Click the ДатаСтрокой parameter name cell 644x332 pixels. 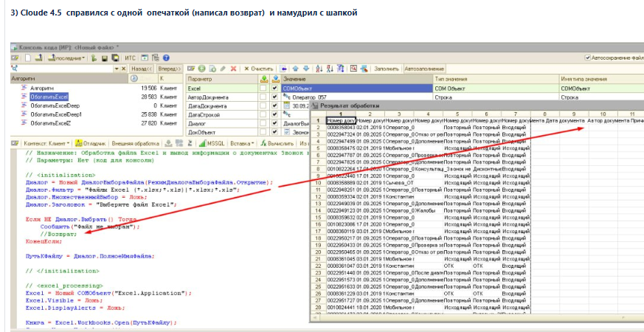click(222, 114)
